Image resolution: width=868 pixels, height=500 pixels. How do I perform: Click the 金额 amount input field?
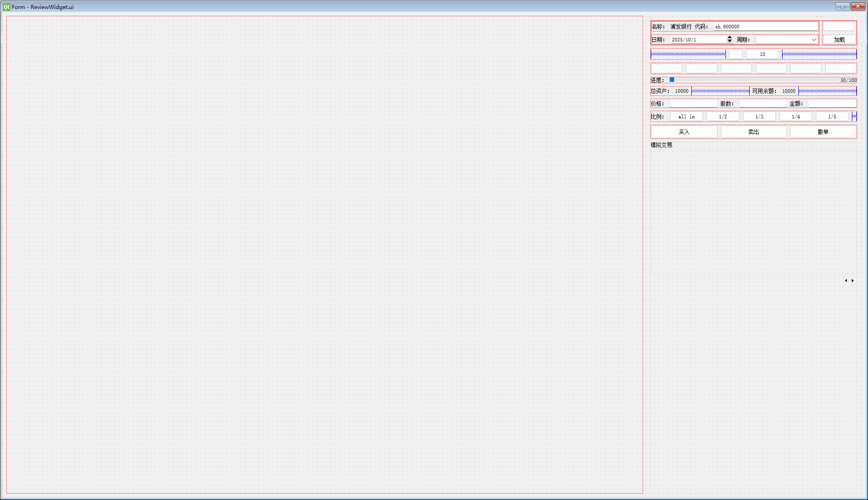point(832,104)
